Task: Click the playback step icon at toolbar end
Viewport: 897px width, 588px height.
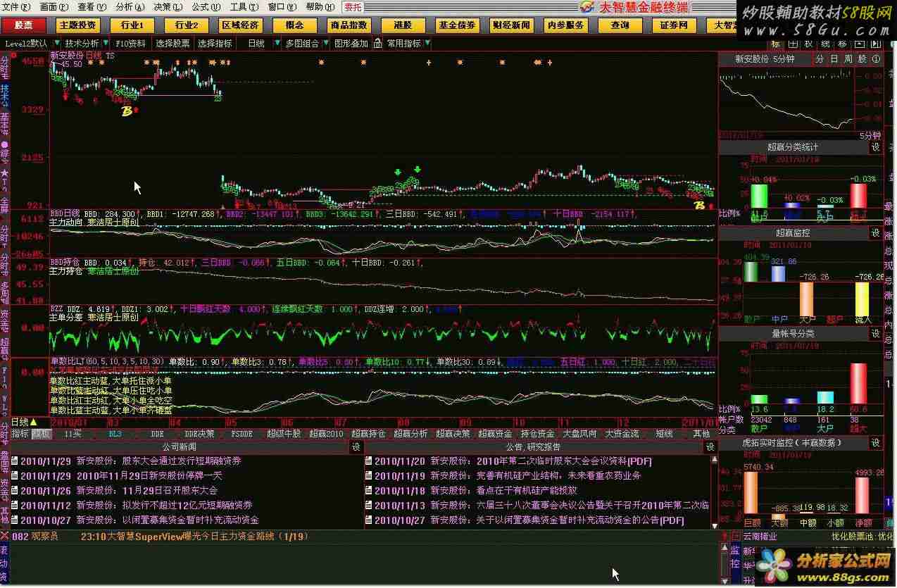Action: [875, 44]
